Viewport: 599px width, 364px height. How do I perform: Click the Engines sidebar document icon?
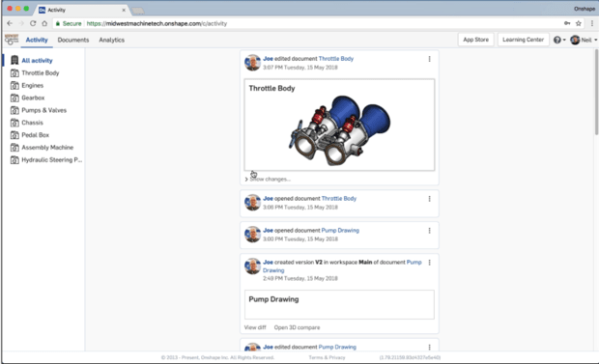click(x=14, y=85)
